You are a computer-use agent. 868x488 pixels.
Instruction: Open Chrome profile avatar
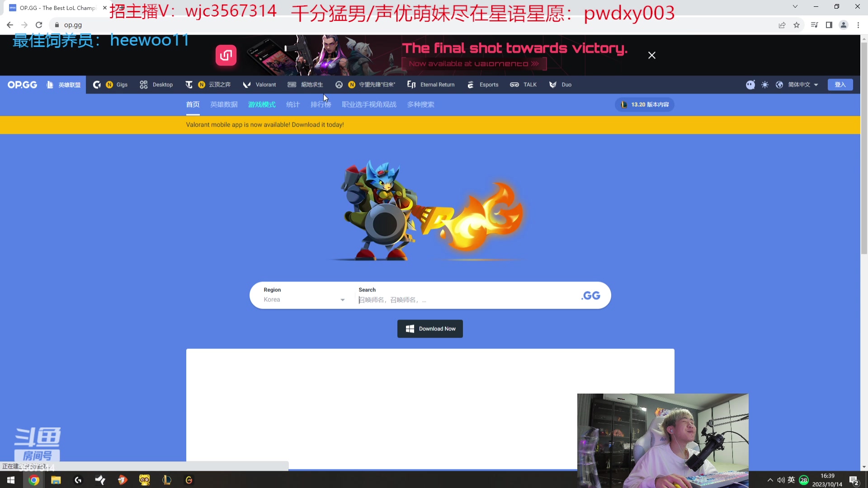click(844, 25)
